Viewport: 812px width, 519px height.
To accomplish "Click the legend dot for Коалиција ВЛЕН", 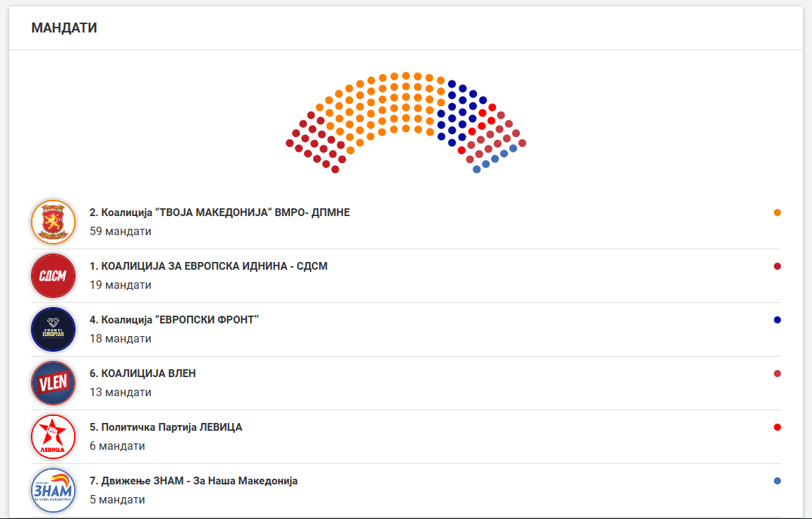I will pyautogui.click(x=777, y=374).
